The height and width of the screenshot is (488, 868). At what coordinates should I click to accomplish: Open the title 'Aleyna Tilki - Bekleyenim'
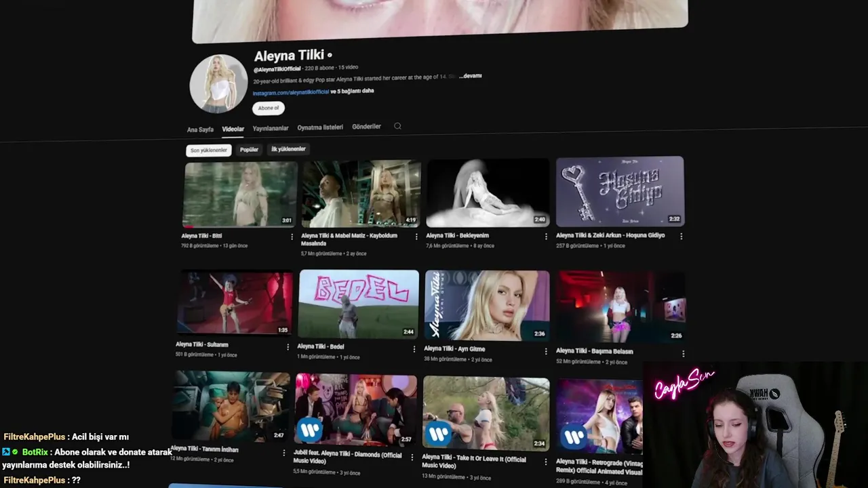(x=457, y=236)
